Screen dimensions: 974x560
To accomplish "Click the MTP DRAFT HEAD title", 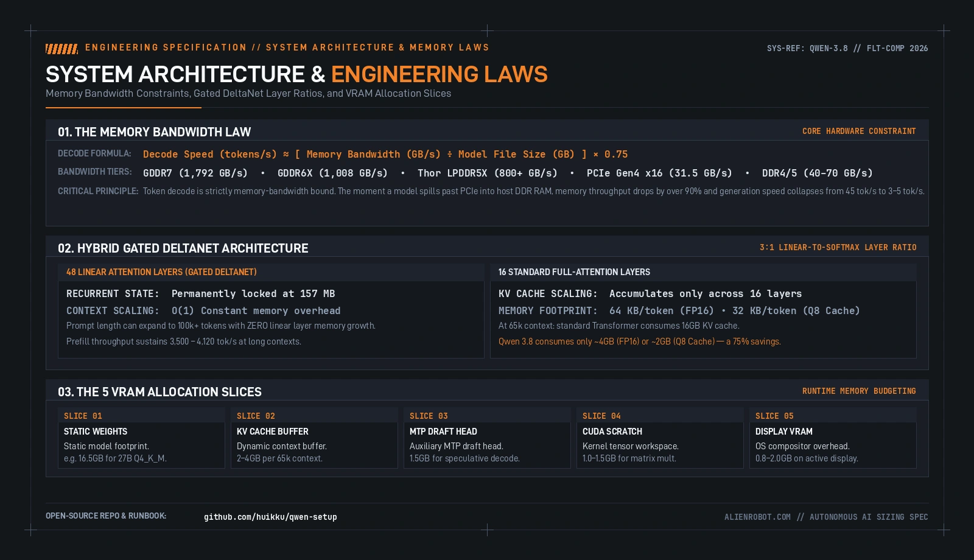I will [x=443, y=432].
